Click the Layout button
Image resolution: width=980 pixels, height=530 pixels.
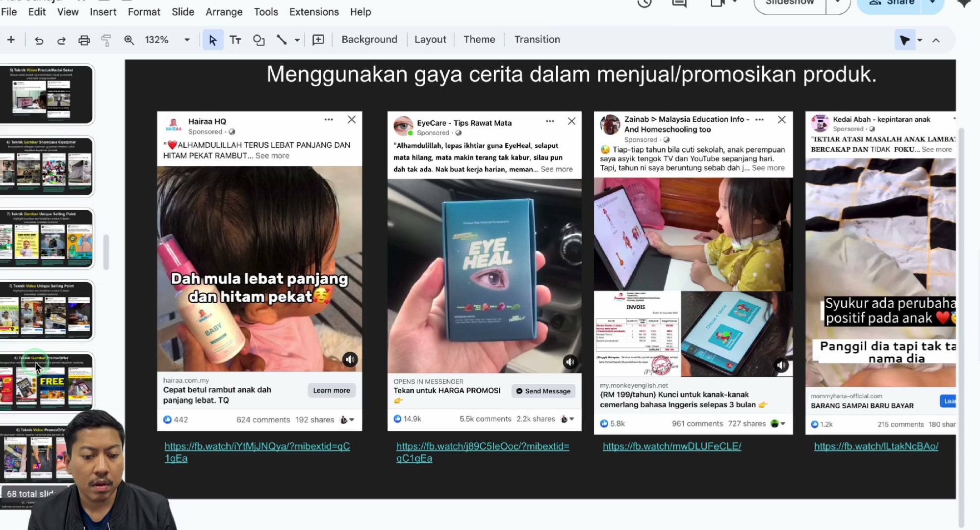tap(430, 39)
